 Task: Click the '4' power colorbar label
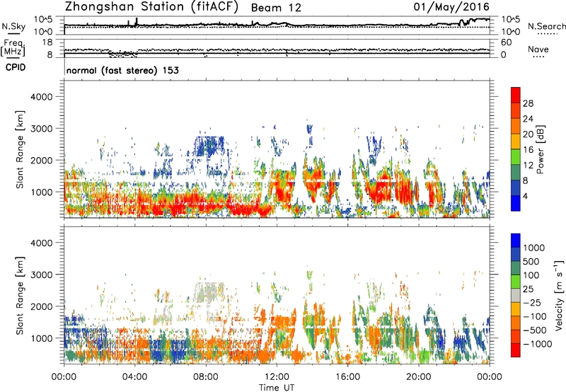coord(526,196)
